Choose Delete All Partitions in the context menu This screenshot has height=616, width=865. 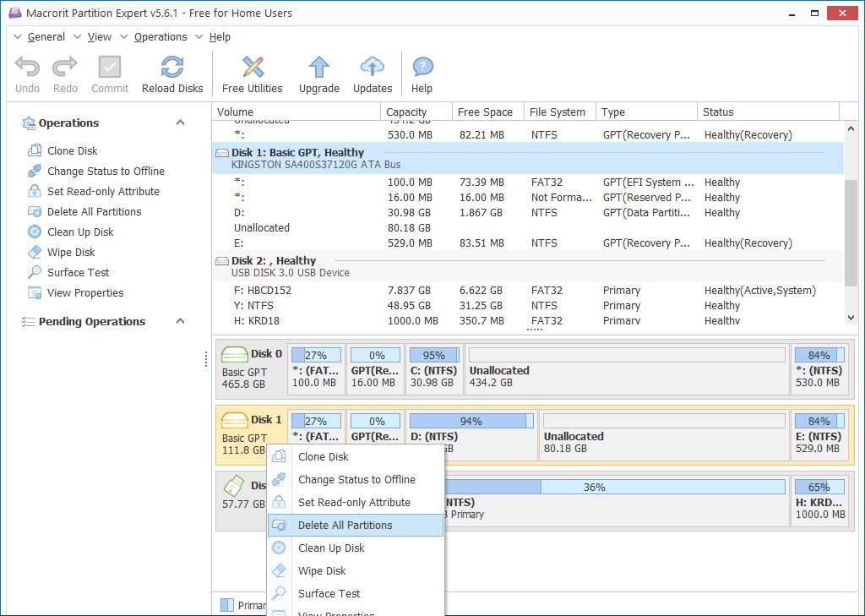pyautogui.click(x=345, y=525)
